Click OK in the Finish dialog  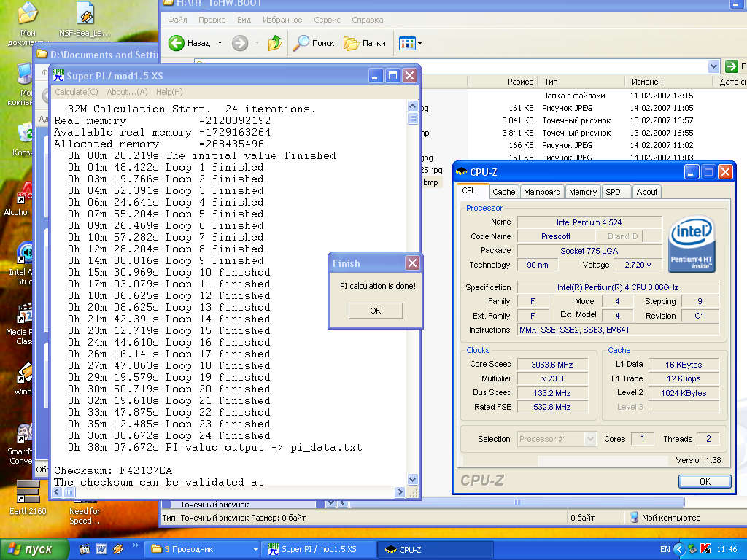coord(376,311)
